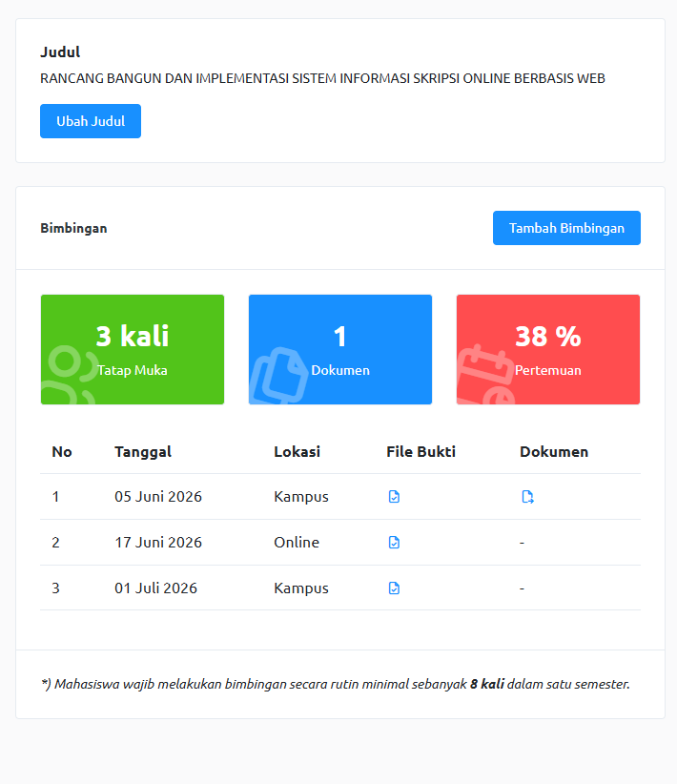The image size is (677, 784).
Task: Select the red 38 % Pertemuan card
Action: point(548,349)
